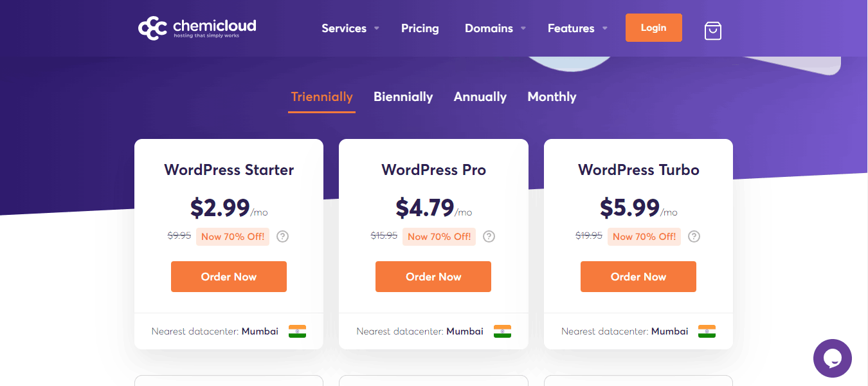Click the help icon under WordPress Starter

tap(282, 236)
